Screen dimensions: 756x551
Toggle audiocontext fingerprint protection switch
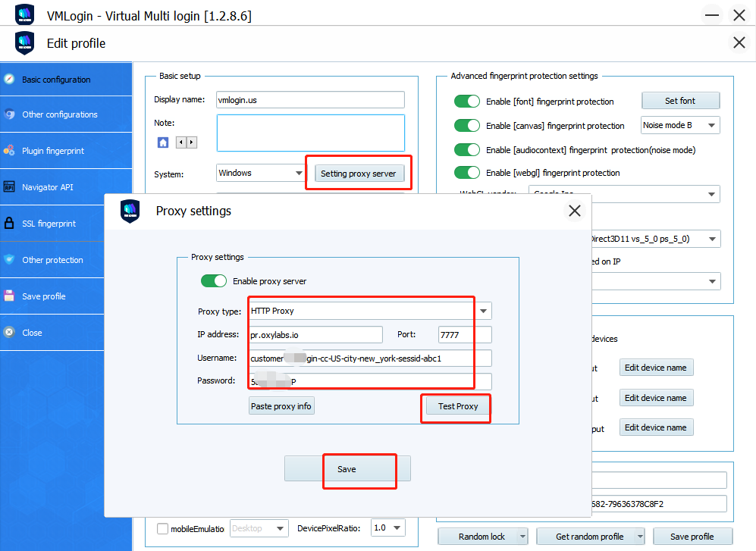point(466,149)
